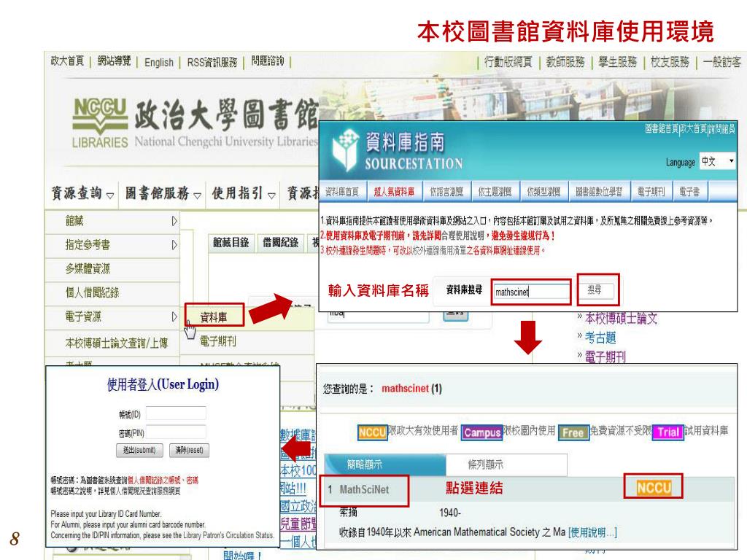The image size is (747, 560).
Task: Choose 電子期刊 in the flyout submenu
Action: (x=217, y=341)
